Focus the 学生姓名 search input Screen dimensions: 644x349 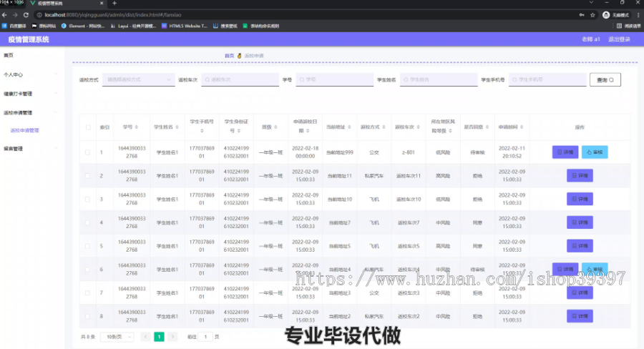tap(439, 79)
